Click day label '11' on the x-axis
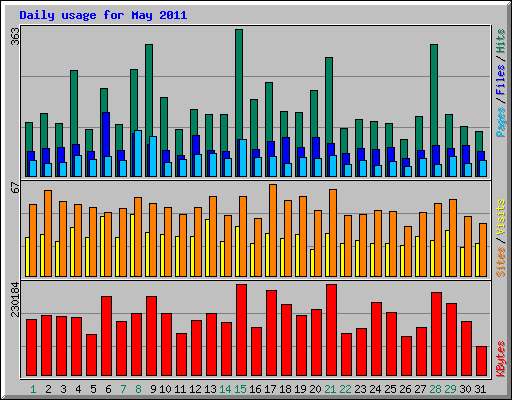This screenshot has width=512, height=400. click(180, 389)
